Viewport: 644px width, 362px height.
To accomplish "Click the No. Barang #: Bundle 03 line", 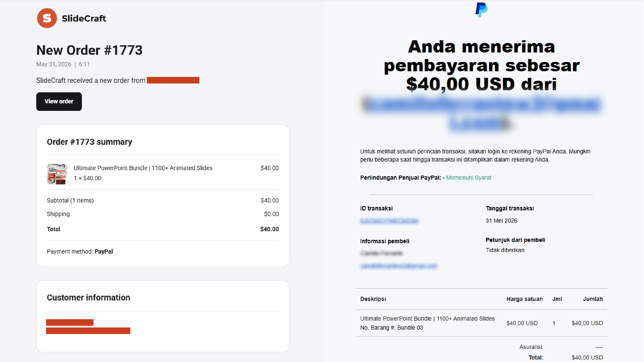I will (x=391, y=328).
